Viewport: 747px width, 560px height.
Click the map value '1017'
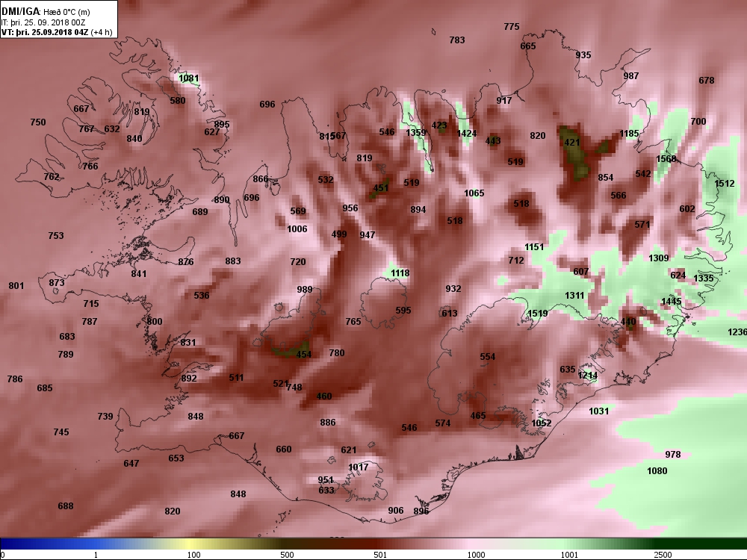(359, 467)
